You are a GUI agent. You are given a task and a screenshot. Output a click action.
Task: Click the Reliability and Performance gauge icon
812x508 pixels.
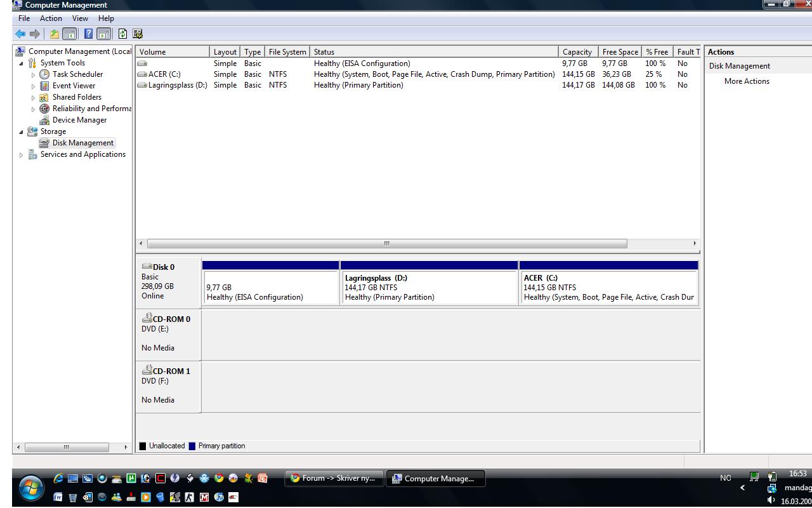(x=44, y=109)
